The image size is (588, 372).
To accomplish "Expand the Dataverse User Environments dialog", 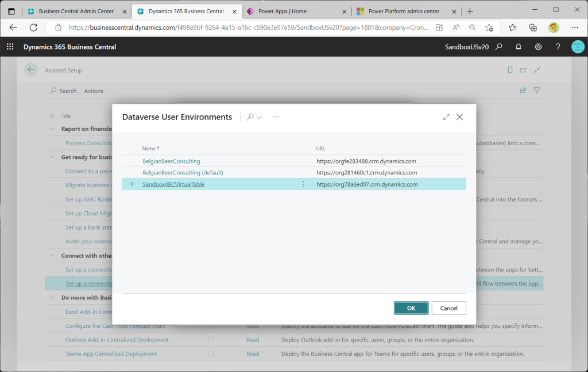I will (446, 117).
